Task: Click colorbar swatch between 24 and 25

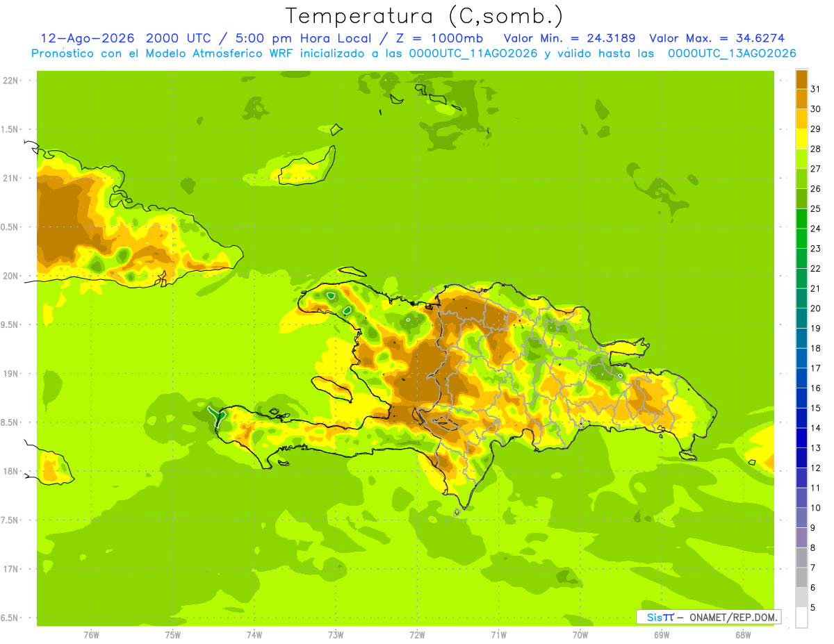Action: [801, 218]
